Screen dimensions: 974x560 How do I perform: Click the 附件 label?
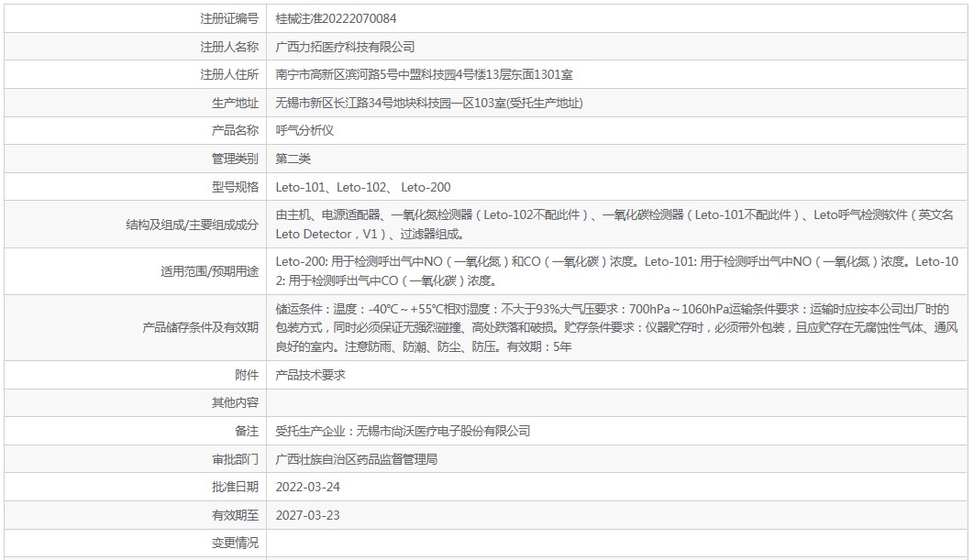click(x=247, y=375)
